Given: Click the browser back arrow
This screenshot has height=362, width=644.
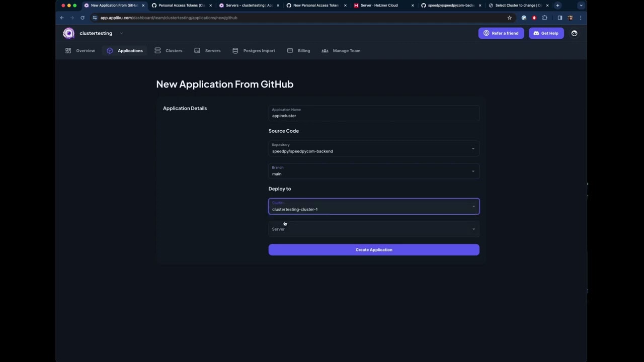Looking at the screenshot, I should (62, 18).
